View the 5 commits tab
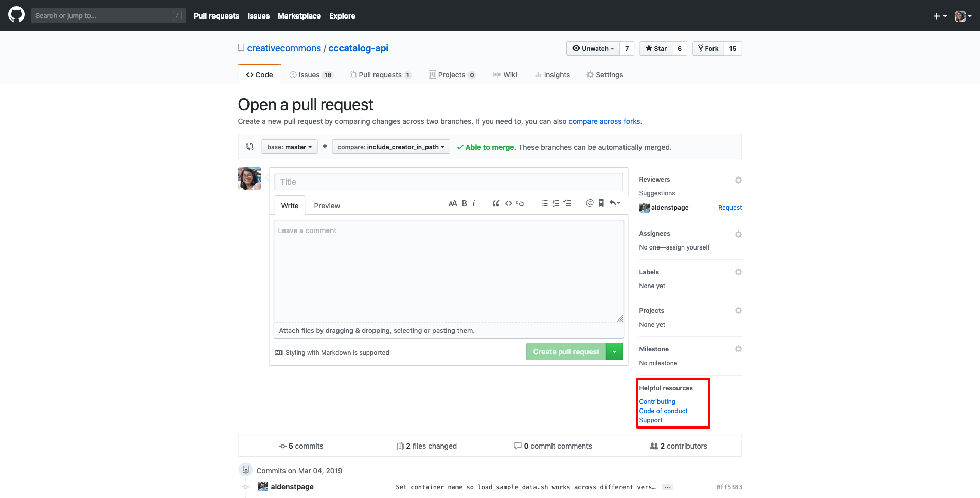 (301, 446)
